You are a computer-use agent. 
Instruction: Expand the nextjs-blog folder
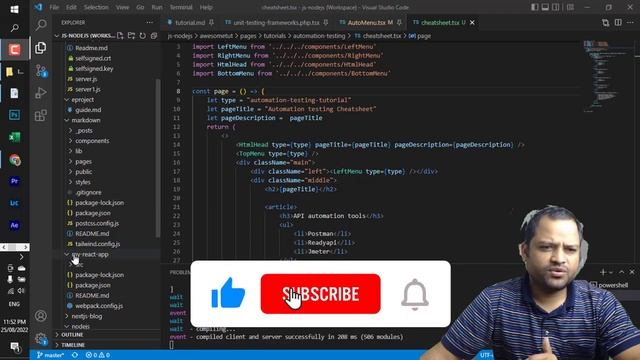click(x=87, y=316)
